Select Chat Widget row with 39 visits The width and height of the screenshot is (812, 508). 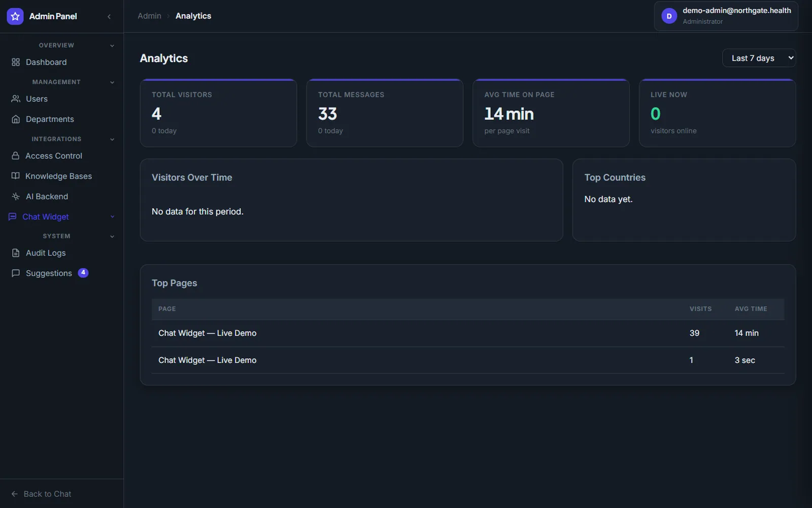pyautogui.click(x=468, y=333)
